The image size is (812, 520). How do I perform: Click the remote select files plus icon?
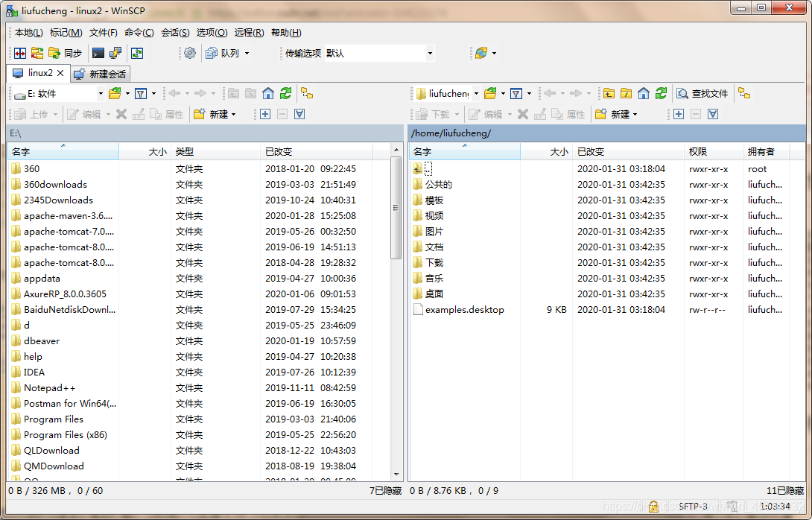(x=679, y=115)
